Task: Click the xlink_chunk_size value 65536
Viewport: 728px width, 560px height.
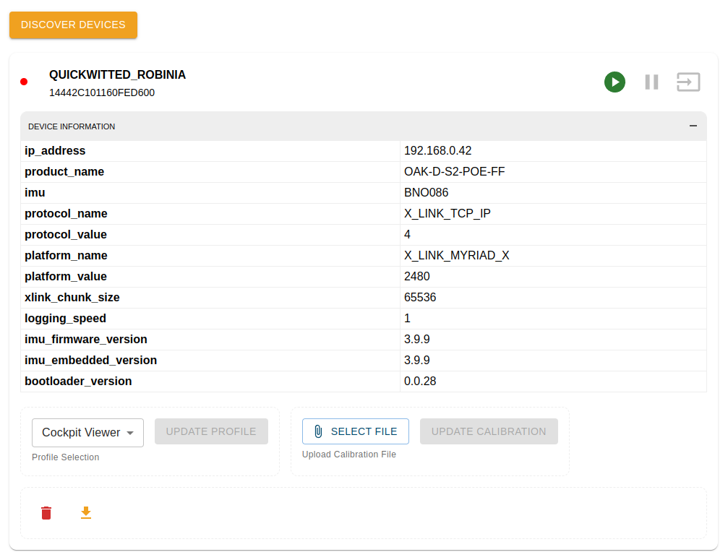Action: point(420,298)
